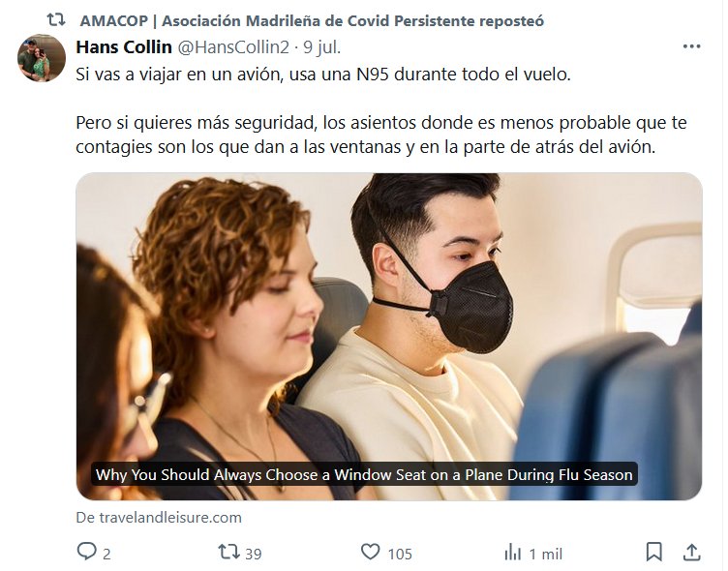The width and height of the screenshot is (728, 571).
Task: Click the repost indicator icon above tweet
Action: [56, 20]
